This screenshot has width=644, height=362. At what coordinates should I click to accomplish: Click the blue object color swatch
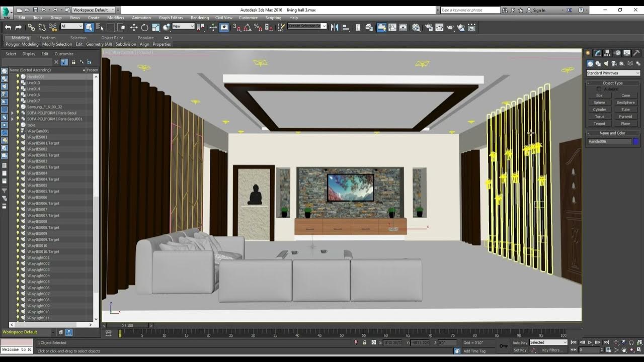pos(636,142)
